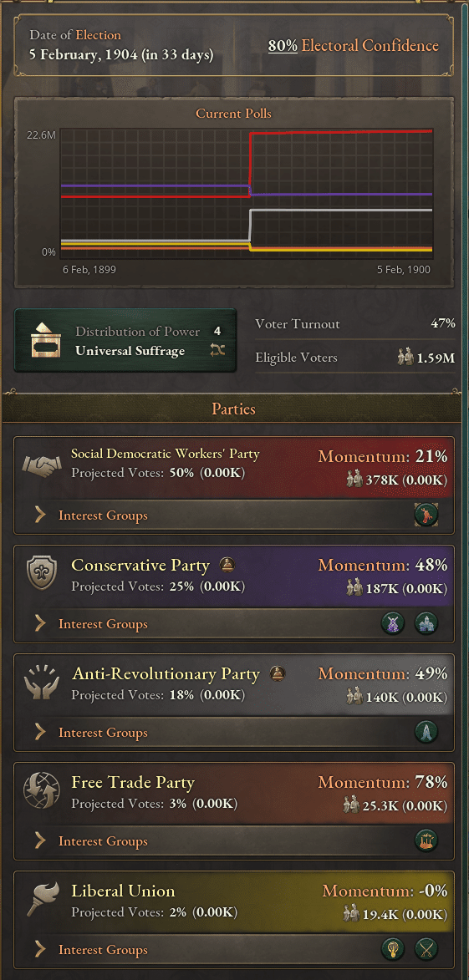Screen dimensions: 469x980
Task: Click the windmill interest group icon under Conservative Party
Action: click(393, 623)
